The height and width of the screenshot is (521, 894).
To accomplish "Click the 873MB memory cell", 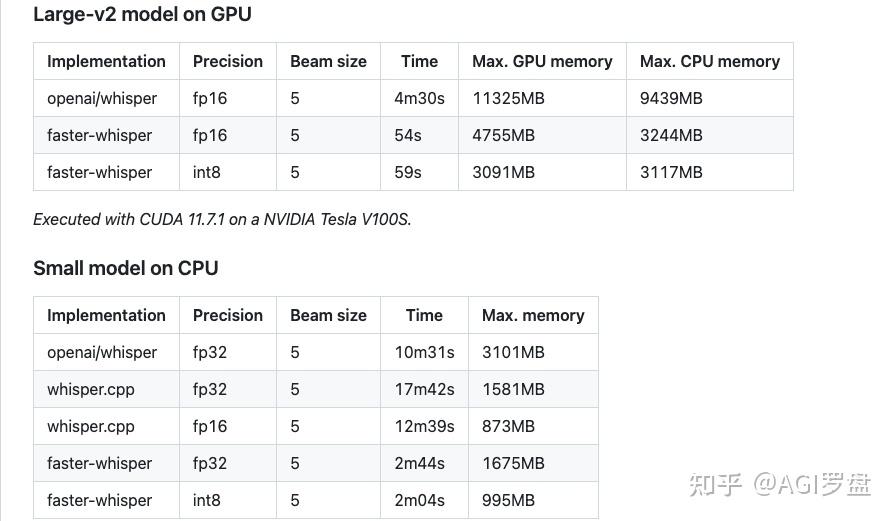I will [x=508, y=426].
